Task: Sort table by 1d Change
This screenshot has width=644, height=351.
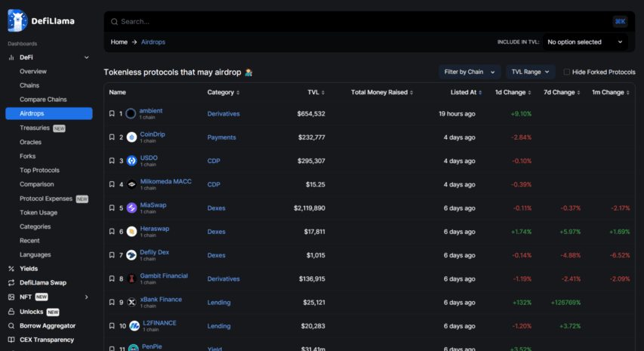Action: tap(513, 92)
